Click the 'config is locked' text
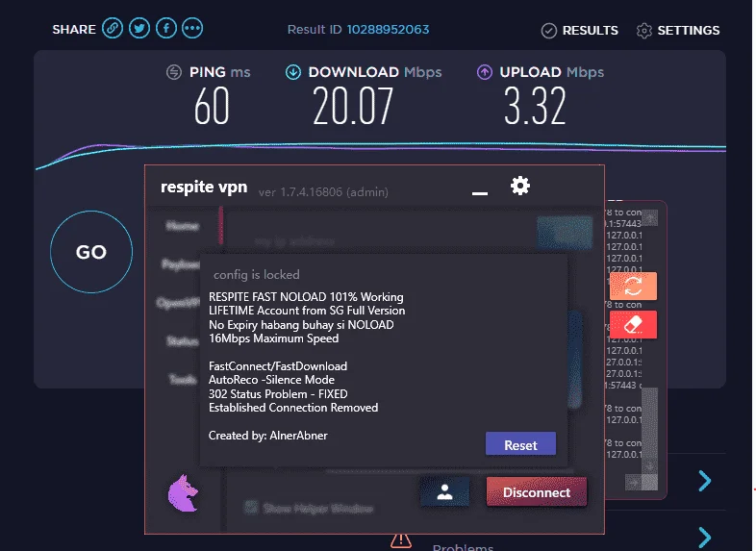 pos(257,275)
